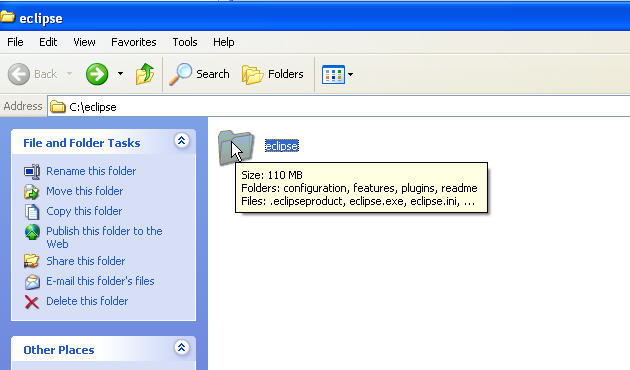Click the Share this folder icon
The image size is (630, 370).
pyautogui.click(x=32, y=261)
